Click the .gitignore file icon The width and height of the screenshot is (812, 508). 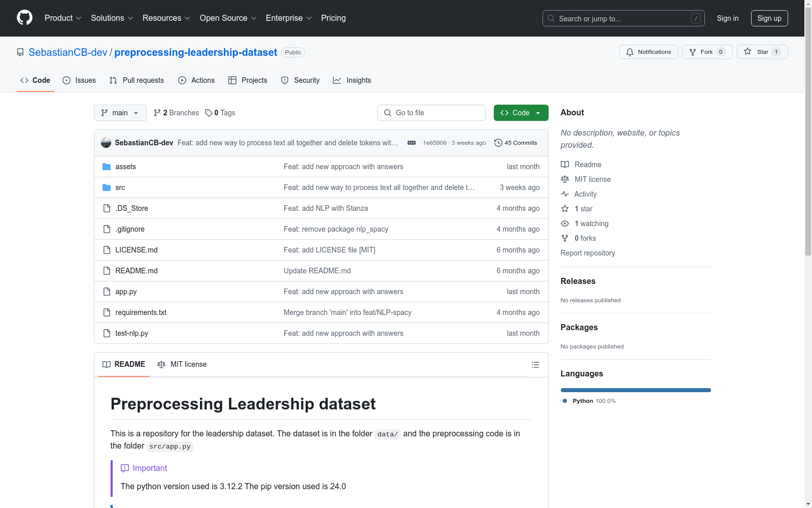click(107, 229)
